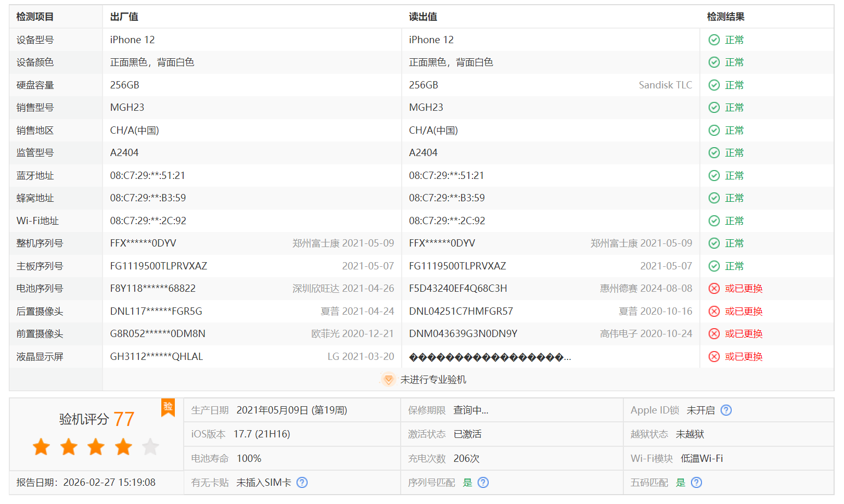Click the 读出值 column header
Viewport: 844px width, 504px height.
[x=423, y=17]
